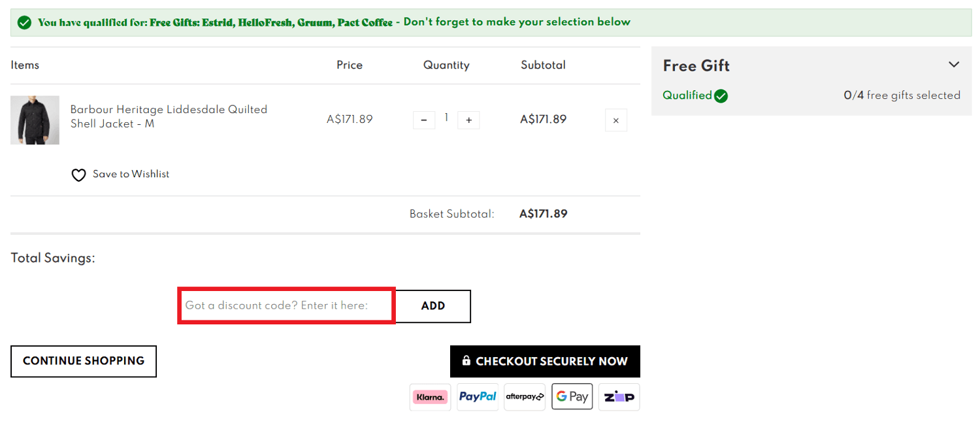Open the Barbour jacket product thumbnail

pyautogui.click(x=35, y=120)
